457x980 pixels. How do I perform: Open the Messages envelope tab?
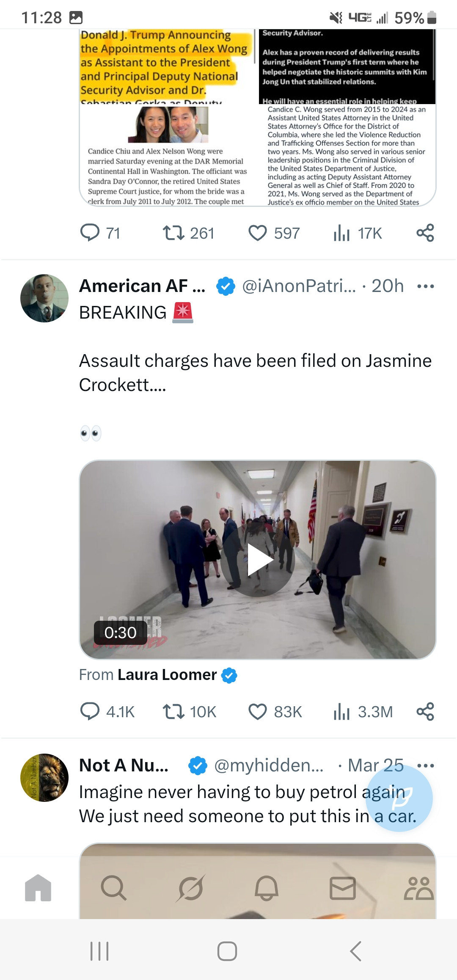tap(342, 888)
